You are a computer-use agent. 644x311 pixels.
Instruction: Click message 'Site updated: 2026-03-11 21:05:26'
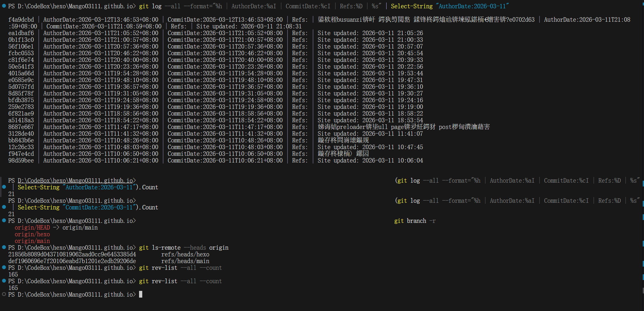coord(370,33)
